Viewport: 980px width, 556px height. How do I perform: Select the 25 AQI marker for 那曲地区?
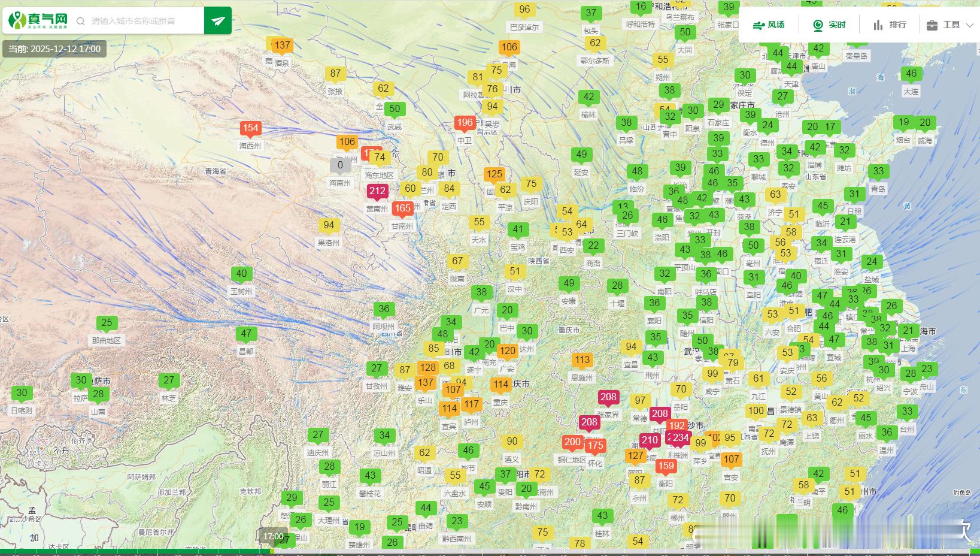[107, 324]
